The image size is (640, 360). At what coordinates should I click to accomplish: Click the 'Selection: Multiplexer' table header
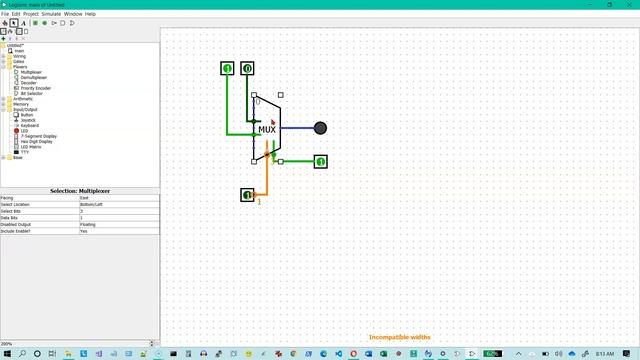pyautogui.click(x=80, y=191)
